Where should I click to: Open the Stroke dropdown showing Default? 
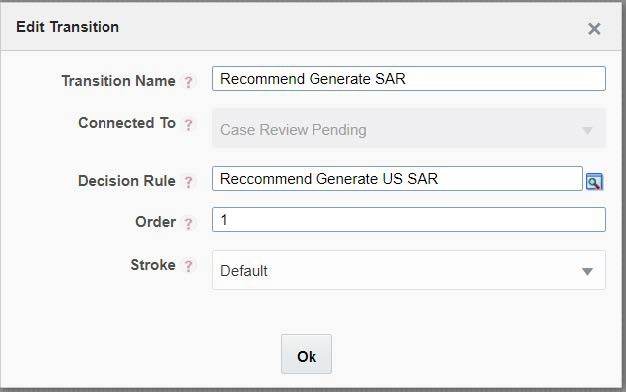pyautogui.click(x=409, y=270)
